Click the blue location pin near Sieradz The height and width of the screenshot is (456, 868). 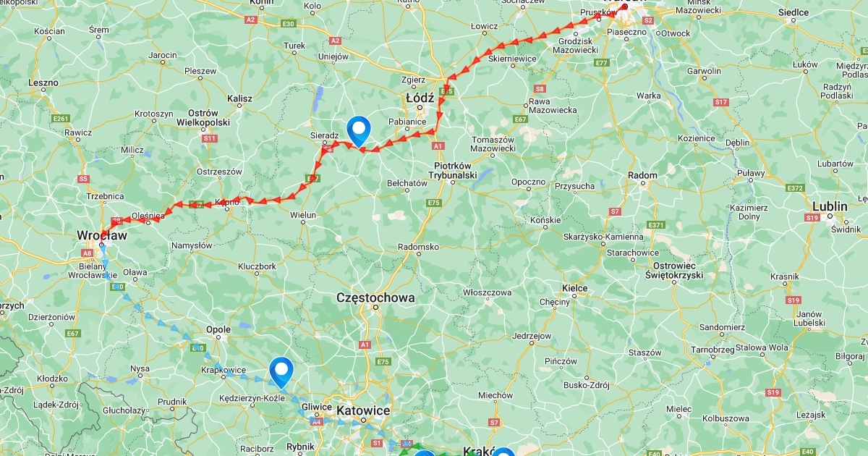[359, 130]
